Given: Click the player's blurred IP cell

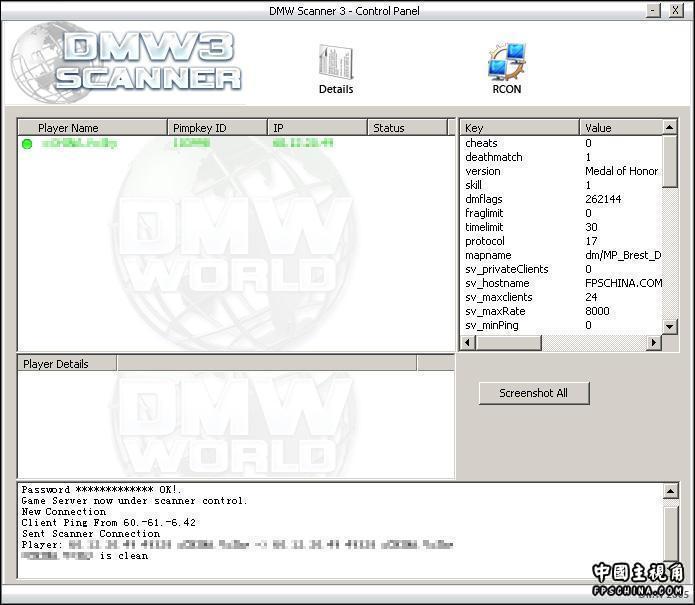Looking at the screenshot, I should click(x=303, y=143).
